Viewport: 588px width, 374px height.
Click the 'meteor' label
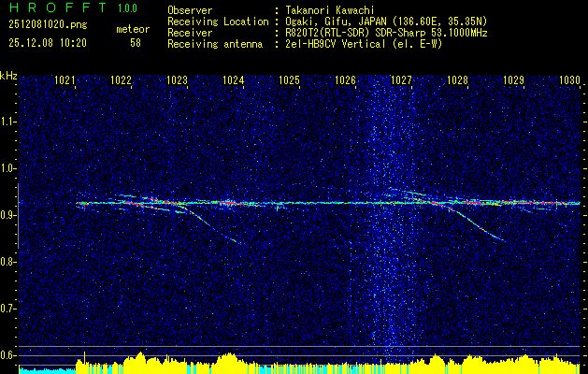[x=133, y=29]
